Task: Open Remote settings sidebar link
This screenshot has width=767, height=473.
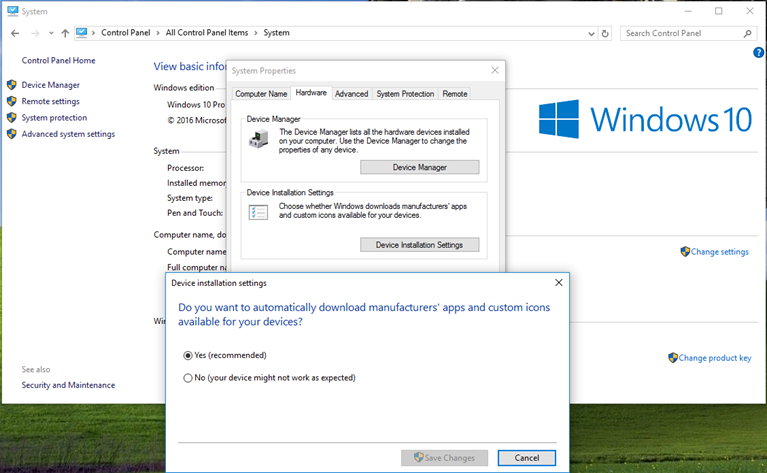Action: tap(50, 101)
